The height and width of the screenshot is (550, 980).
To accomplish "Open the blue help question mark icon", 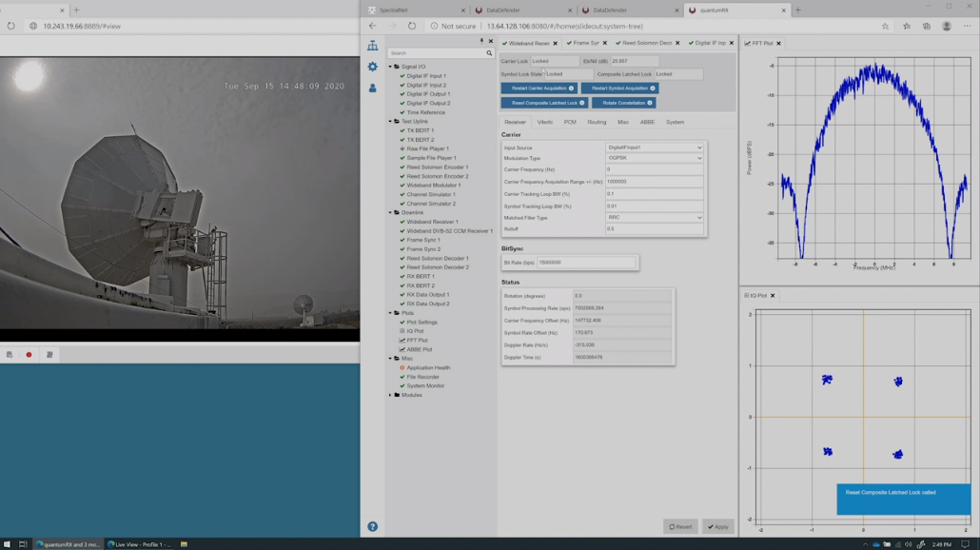I will click(372, 526).
